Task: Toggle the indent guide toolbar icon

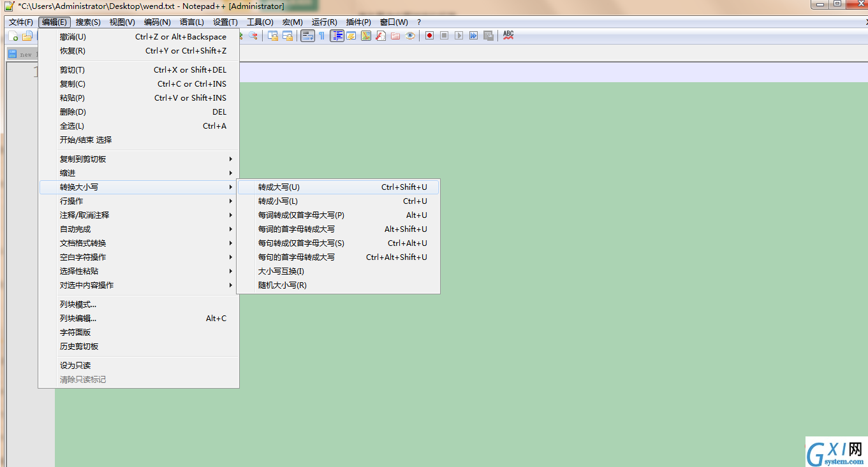Action: (x=337, y=36)
